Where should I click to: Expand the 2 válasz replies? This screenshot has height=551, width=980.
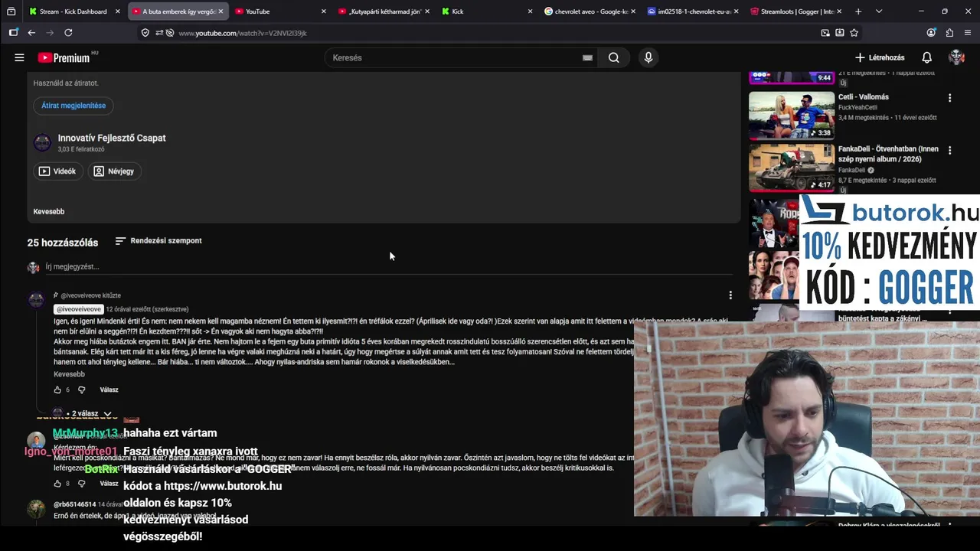coord(85,413)
